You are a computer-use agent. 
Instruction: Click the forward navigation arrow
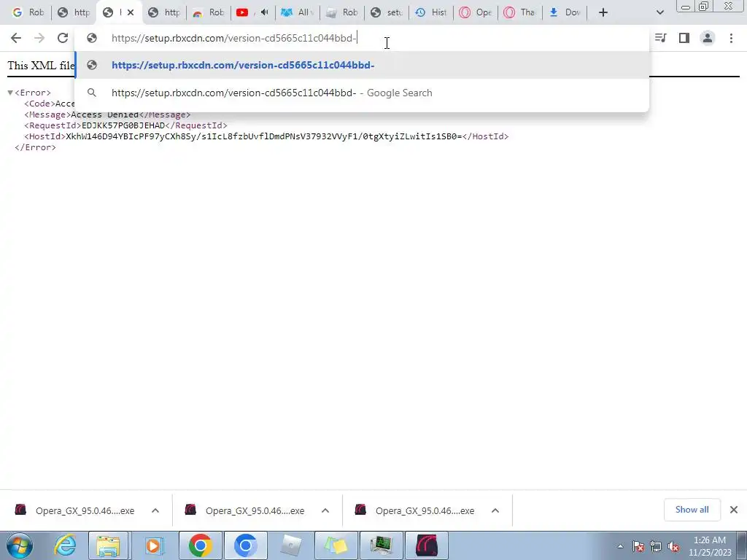pos(39,38)
